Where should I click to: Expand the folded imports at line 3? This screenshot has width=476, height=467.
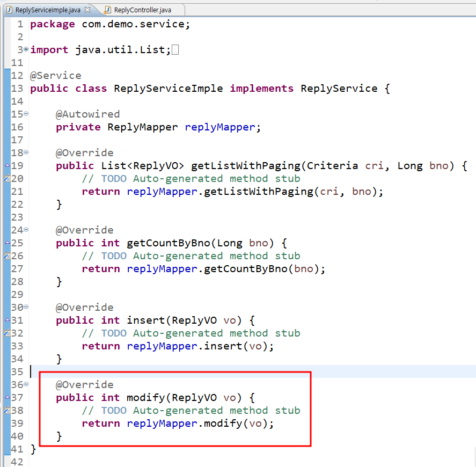pyautogui.click(x=26, y=49)
